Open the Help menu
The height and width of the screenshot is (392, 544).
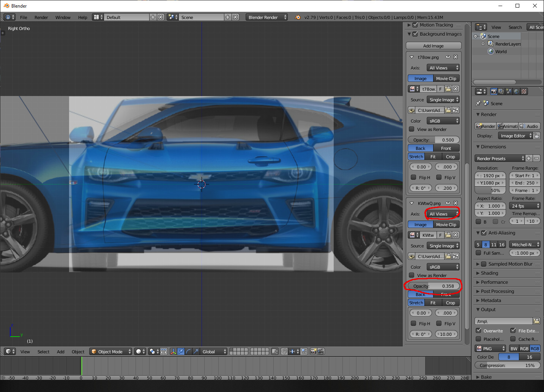pyautogui.click(x=82, y=17)
